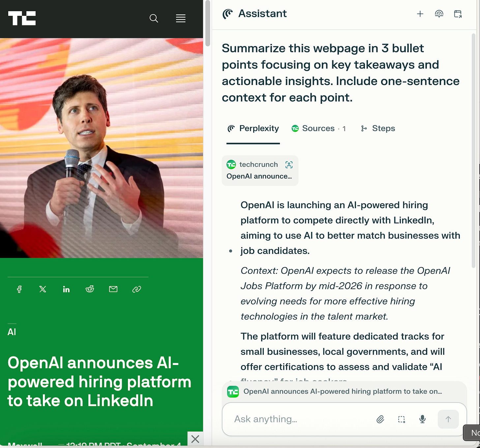Click the TechCrunch logo
This screenshot has height=448, width=480.
(22, 18)
